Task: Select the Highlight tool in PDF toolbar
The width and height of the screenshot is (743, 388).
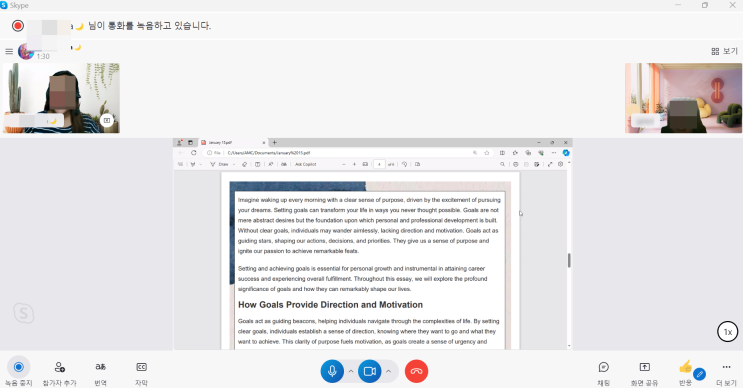Action: point(192,164)
